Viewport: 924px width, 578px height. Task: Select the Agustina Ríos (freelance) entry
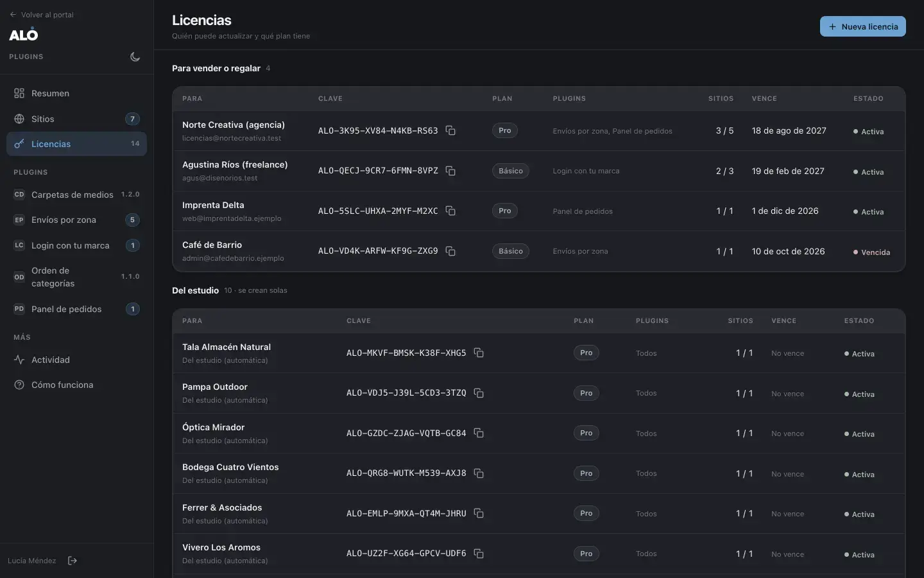tap(538, 171)
